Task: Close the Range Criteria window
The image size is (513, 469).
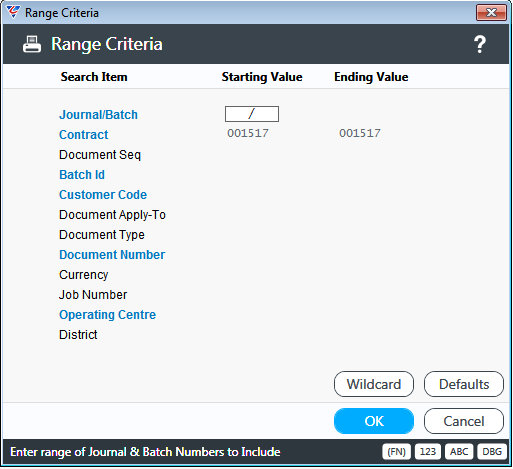Action: tap(491, 13)
